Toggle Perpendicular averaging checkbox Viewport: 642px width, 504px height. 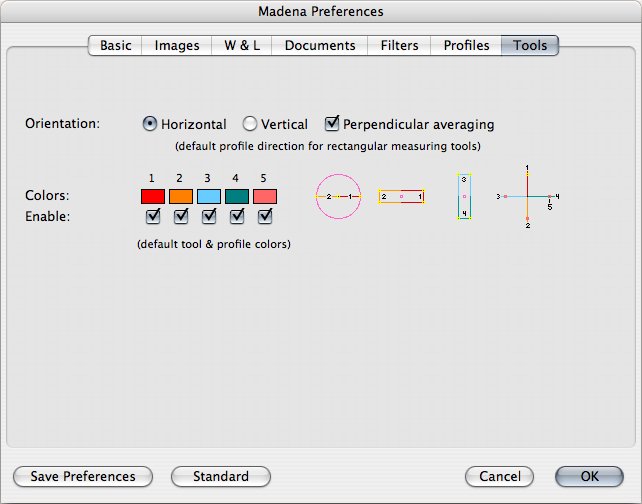(332, 125)
